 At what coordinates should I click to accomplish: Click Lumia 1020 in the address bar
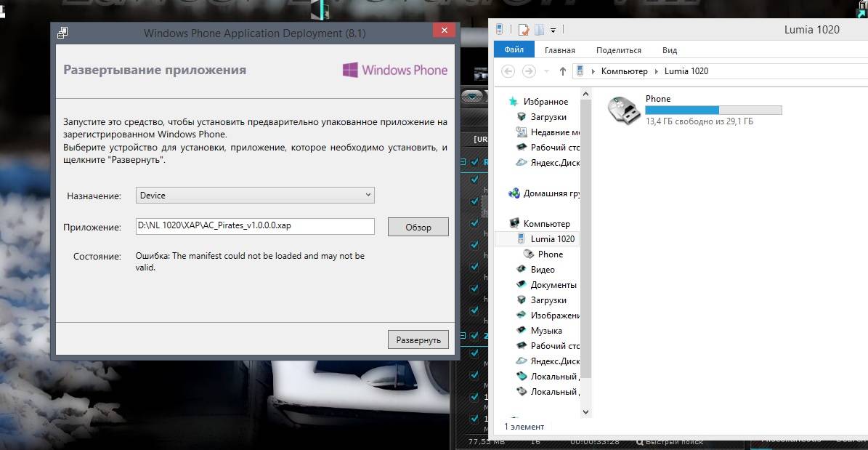(x=686, y=71)
